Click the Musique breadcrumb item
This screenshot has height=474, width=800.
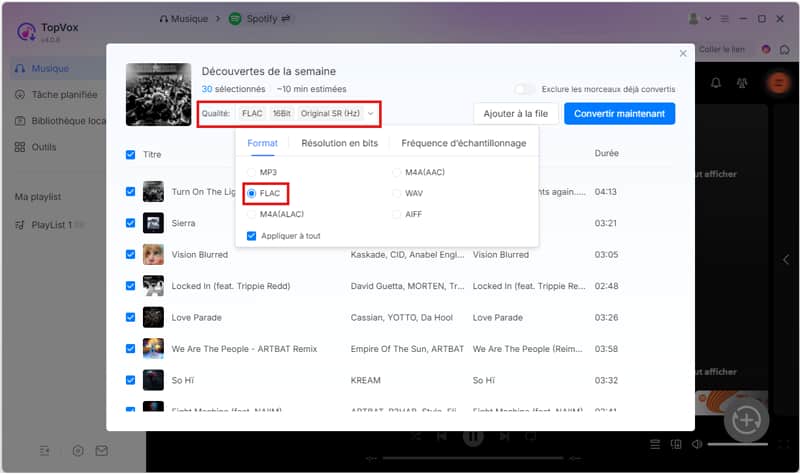tap(184, 19)
